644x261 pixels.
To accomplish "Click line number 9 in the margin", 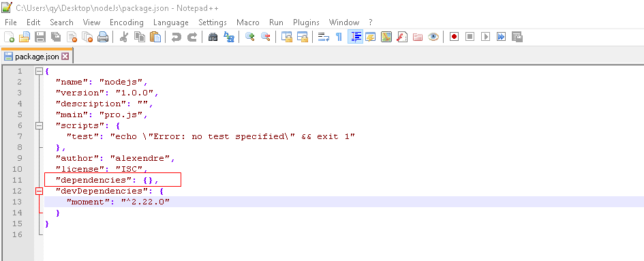I will (20, 158).
